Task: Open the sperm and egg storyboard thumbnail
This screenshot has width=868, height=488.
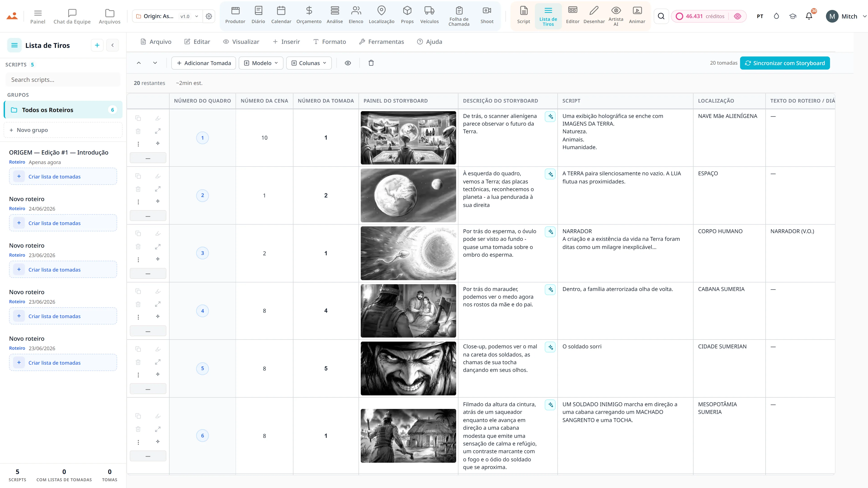Action: coord(408,253)
